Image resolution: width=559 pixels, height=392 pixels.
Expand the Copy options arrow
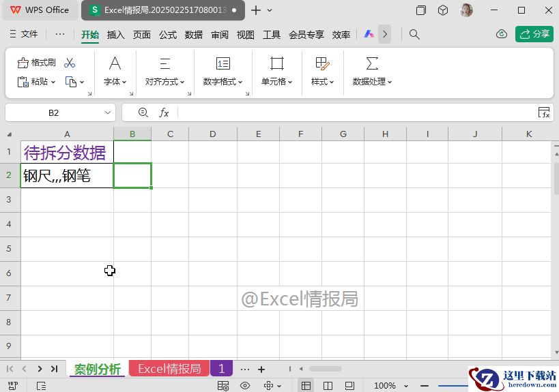[82, 82]
